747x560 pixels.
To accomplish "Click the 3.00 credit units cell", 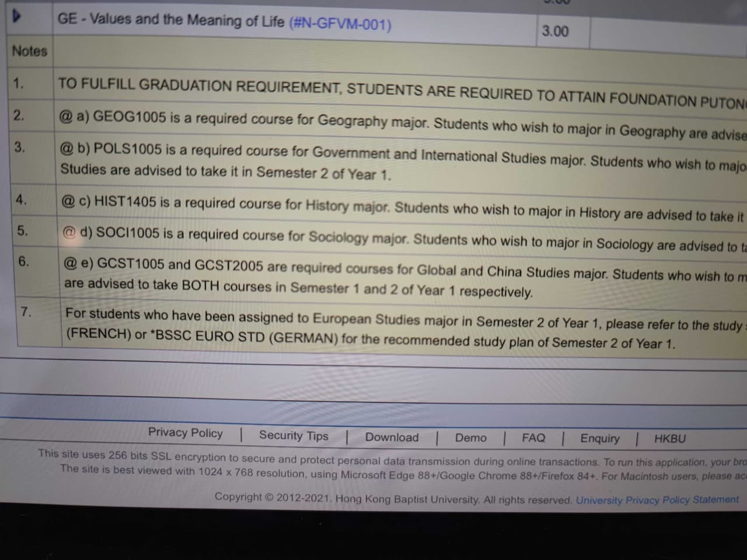I will tap(555, 31).
